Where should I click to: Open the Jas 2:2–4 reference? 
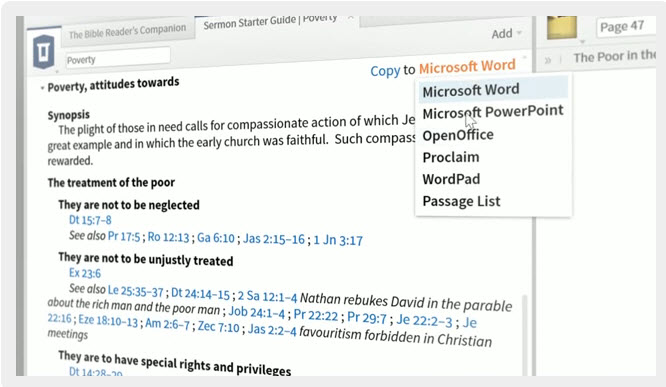click(x=272, y=329)
